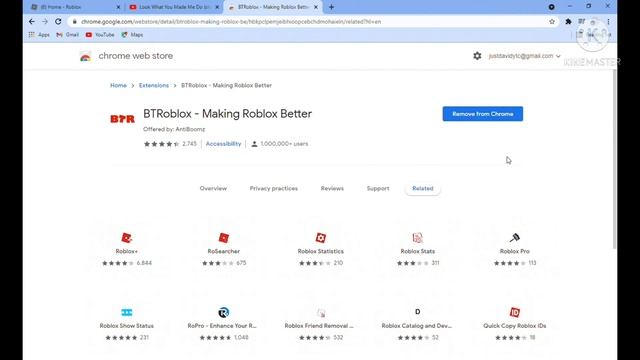
Task: Click the 'Offered by: AntiBoomz' text
Action: (174, 129)
